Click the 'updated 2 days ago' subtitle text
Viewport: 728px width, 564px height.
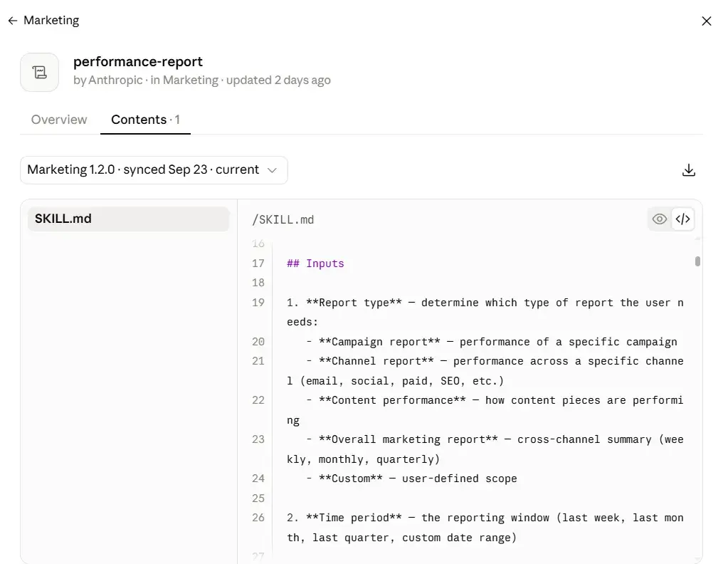pos(278,80)
